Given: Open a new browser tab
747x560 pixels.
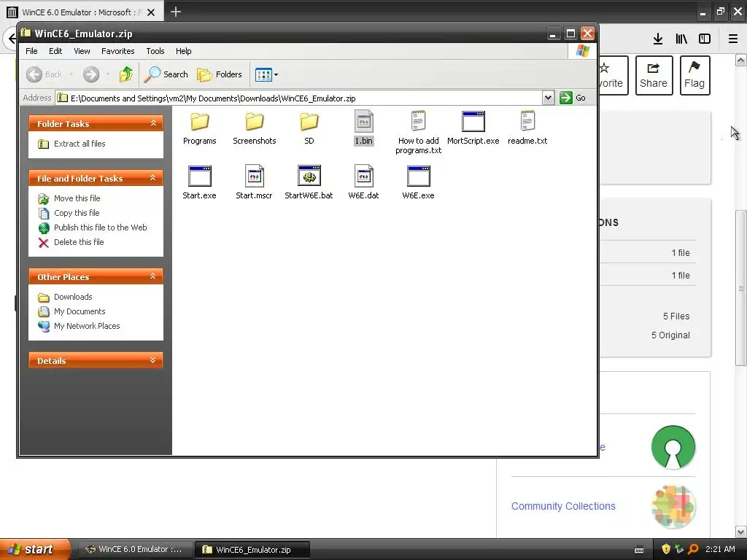Looking at the screenshot, I should [x=176, y=12].
